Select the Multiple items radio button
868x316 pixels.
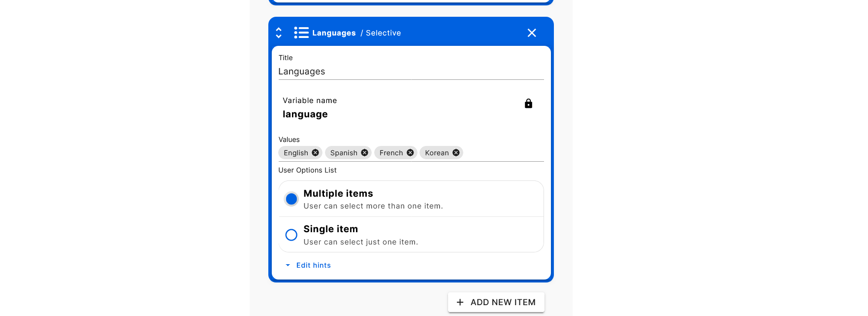click(x=291, y=199)
